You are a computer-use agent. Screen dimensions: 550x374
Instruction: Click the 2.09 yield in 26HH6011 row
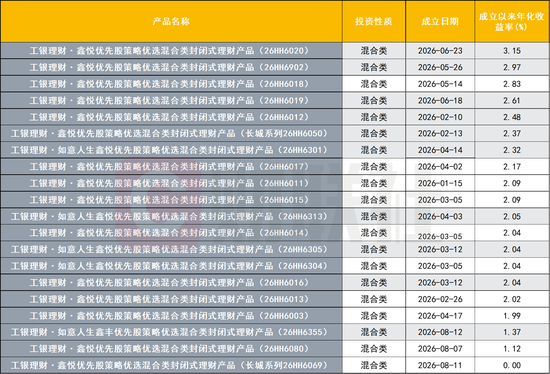(512, 183)
